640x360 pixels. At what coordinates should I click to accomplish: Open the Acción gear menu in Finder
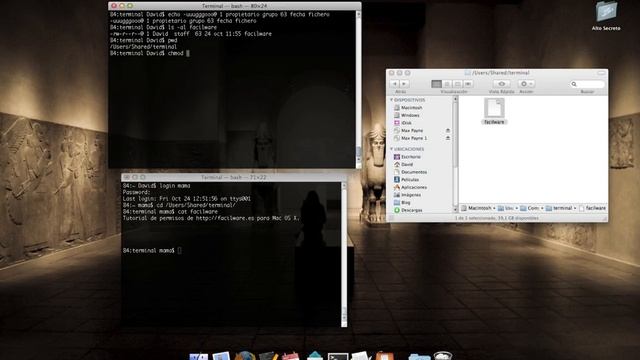click(526, 84)
